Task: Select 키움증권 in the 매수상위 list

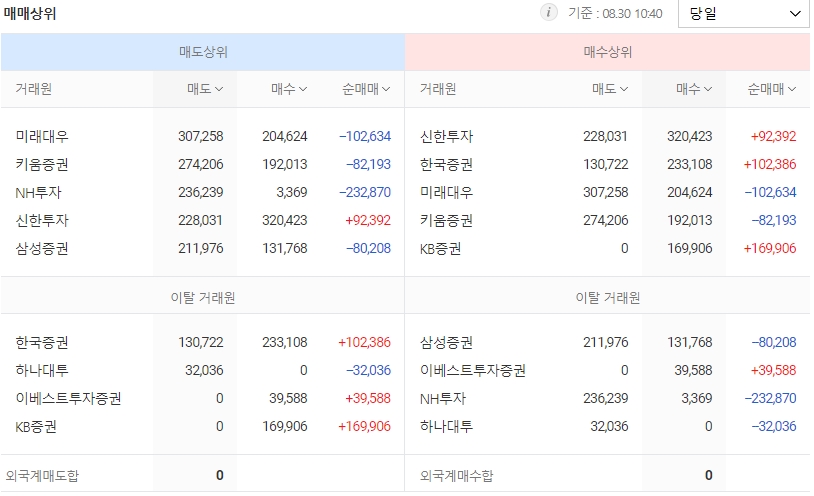Action: pyautogui.click(x=446, y=220)
